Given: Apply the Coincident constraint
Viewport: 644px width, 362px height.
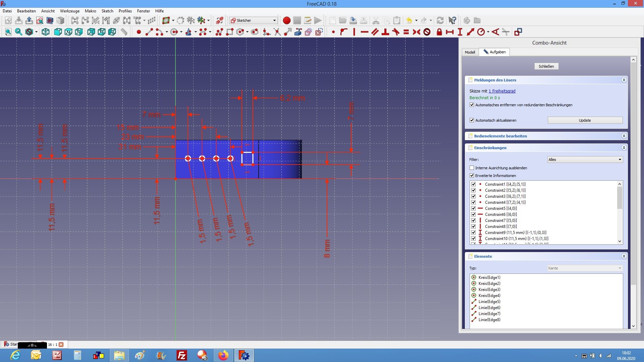Looking at the screenshot, I should [x=333, y=32].
